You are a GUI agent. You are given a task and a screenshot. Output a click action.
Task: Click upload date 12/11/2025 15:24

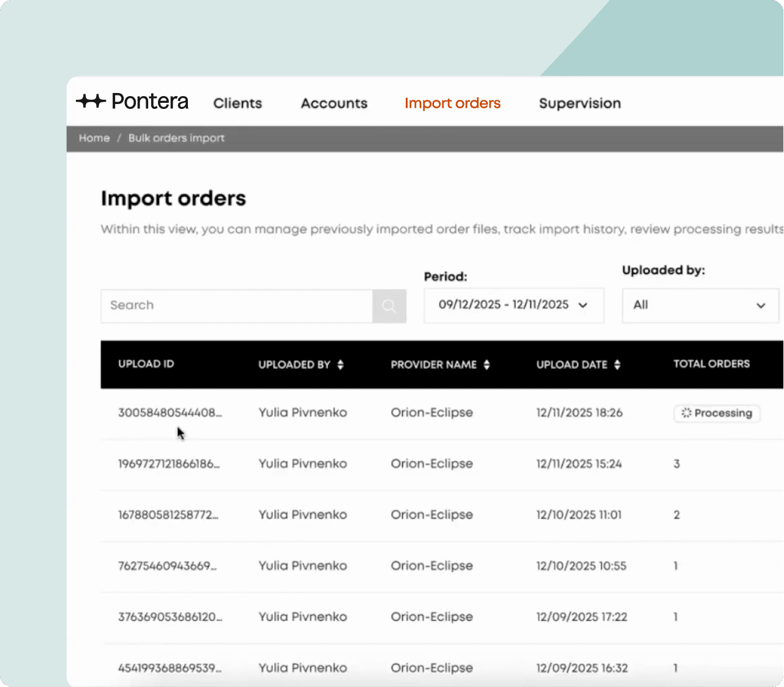(x=579, y=464)
